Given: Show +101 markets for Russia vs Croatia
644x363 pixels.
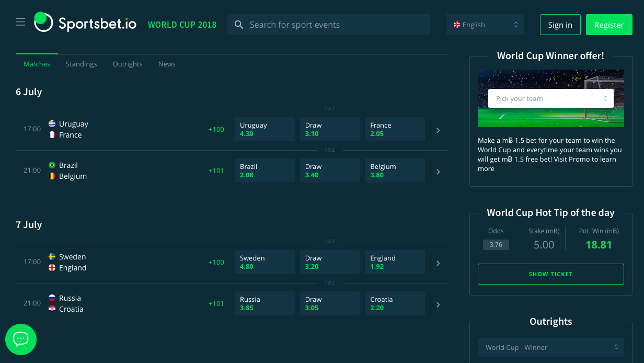Looking at the screenshot, I should pyautogui.click(x=216, y=303).
